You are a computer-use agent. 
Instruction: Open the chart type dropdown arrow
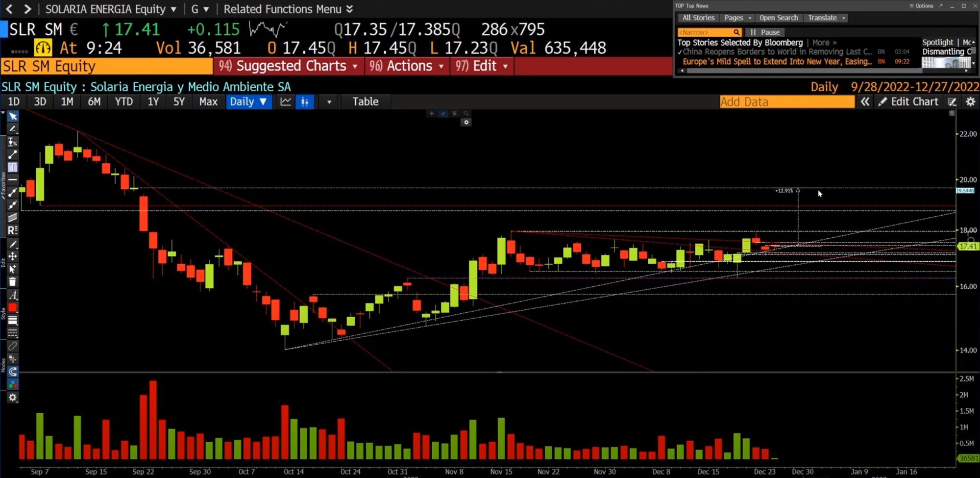pyautogui.click(x=329, y=102)
